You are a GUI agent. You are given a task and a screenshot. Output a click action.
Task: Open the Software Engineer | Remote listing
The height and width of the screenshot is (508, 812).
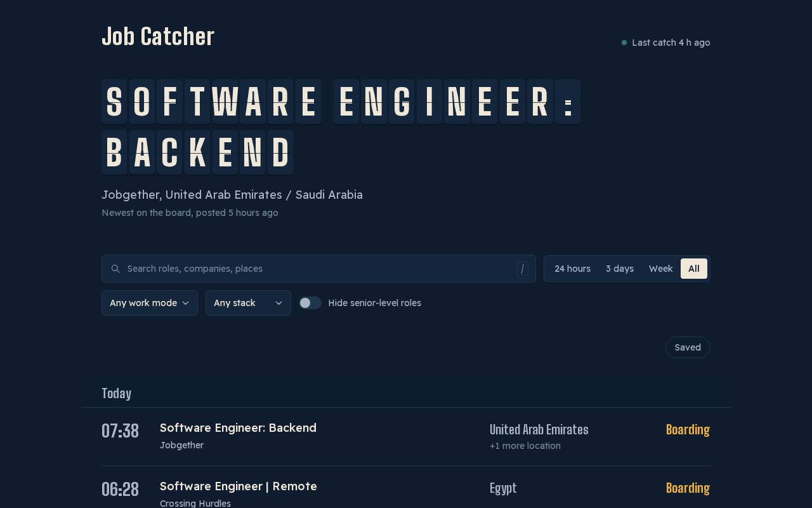pos(239,486)
